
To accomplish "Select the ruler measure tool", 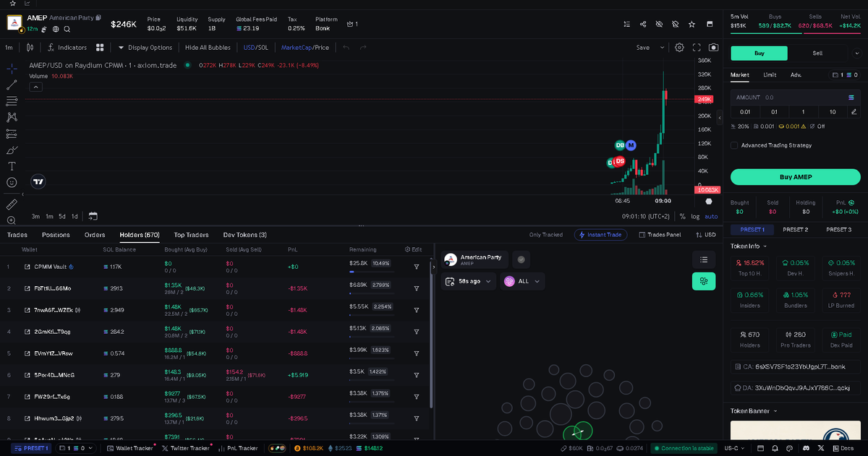I will click(12, 205).
